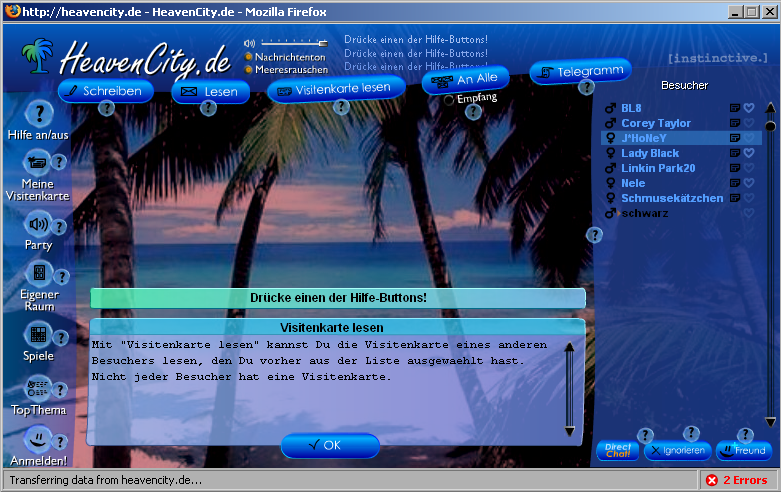Click the Telegramm button
Image resolution: width=781 pixels, height=492 pixels.
coord(580,71)
